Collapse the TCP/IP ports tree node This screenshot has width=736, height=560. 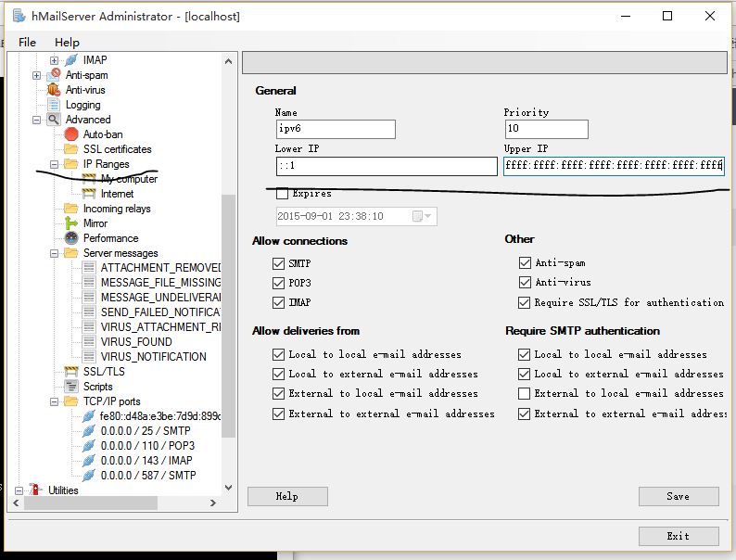(54, 401)
